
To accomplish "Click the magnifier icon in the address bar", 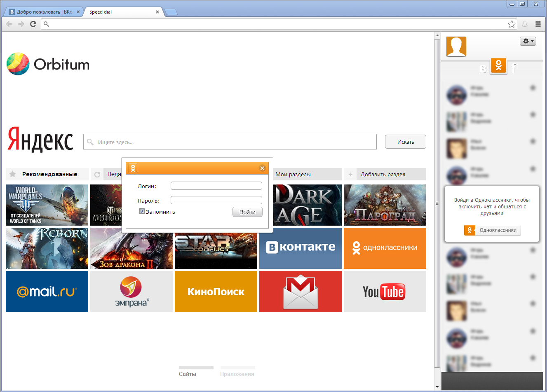I will 46,24.
